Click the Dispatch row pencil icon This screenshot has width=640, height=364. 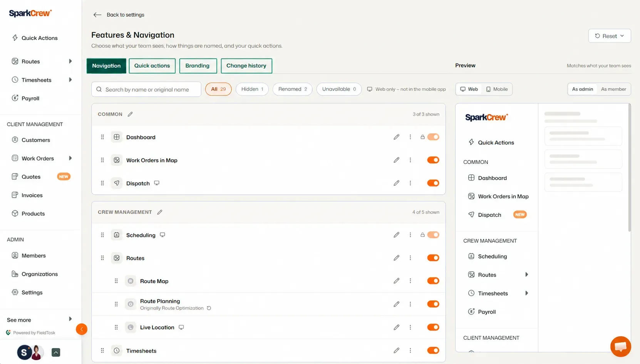(396, 183)
